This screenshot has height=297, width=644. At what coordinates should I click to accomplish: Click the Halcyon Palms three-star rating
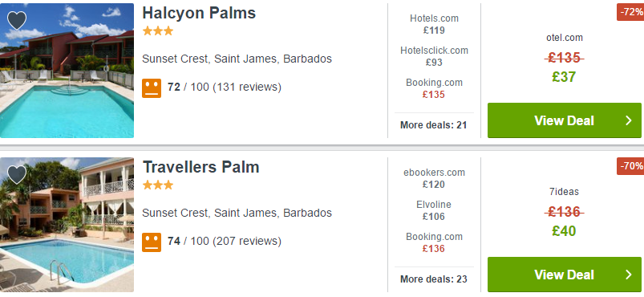[158, 31]
